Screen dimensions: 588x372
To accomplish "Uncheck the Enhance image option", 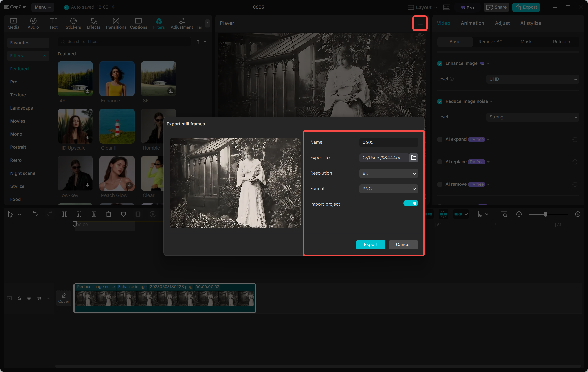I will [x=440, y=63].
